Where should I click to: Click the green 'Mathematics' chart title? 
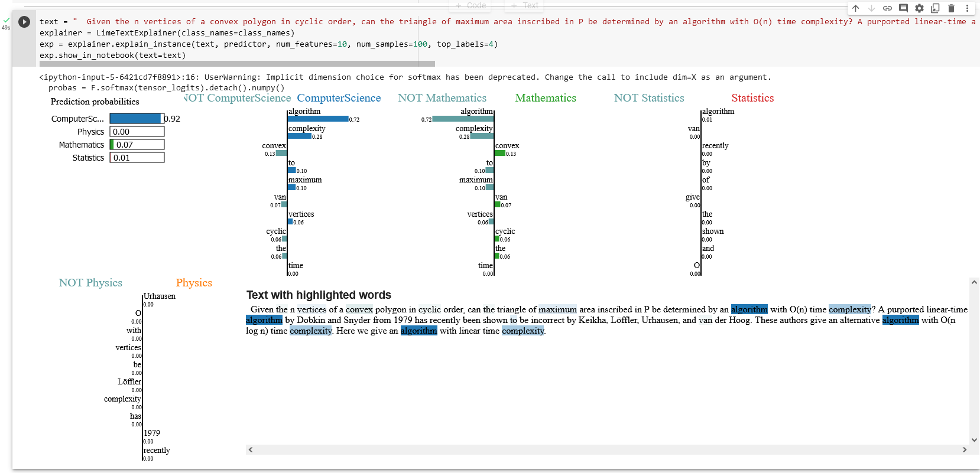click(546, 98)
